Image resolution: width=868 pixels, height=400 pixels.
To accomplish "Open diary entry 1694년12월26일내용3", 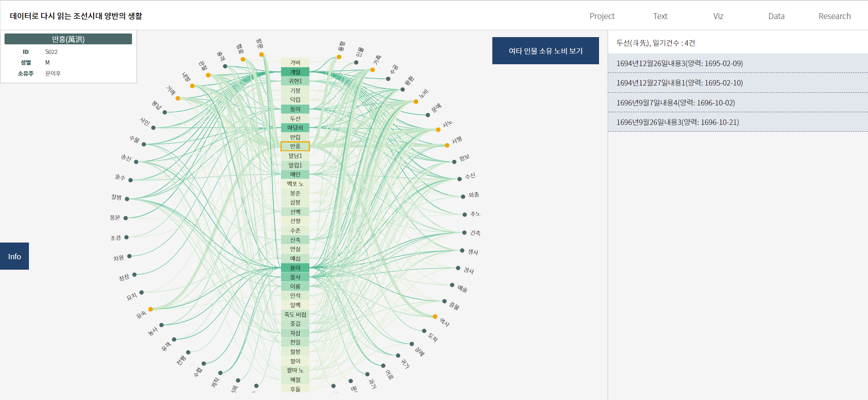I will 679,63.
